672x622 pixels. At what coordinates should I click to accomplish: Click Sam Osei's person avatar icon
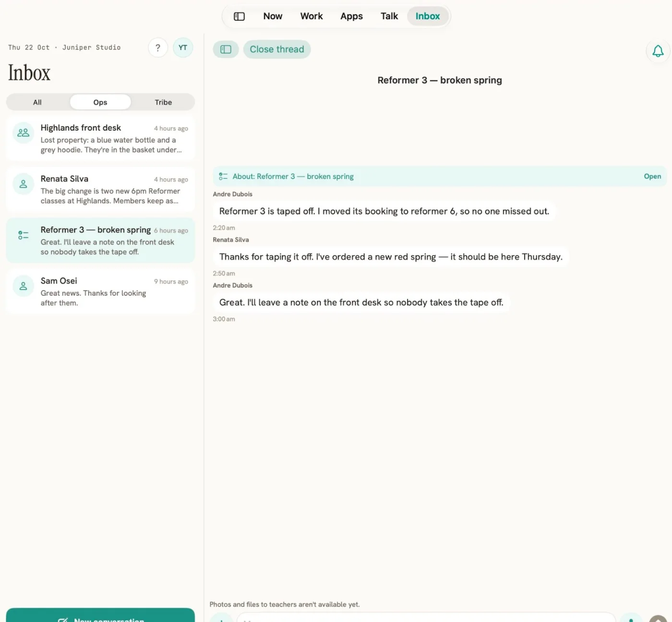[x=23, y=286]
